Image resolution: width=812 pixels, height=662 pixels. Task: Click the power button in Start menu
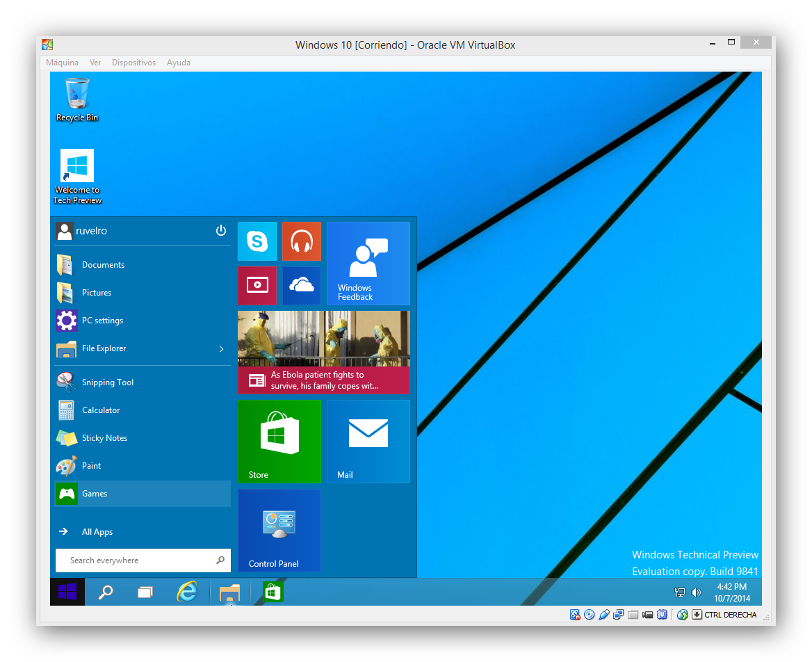coord(221,230)
